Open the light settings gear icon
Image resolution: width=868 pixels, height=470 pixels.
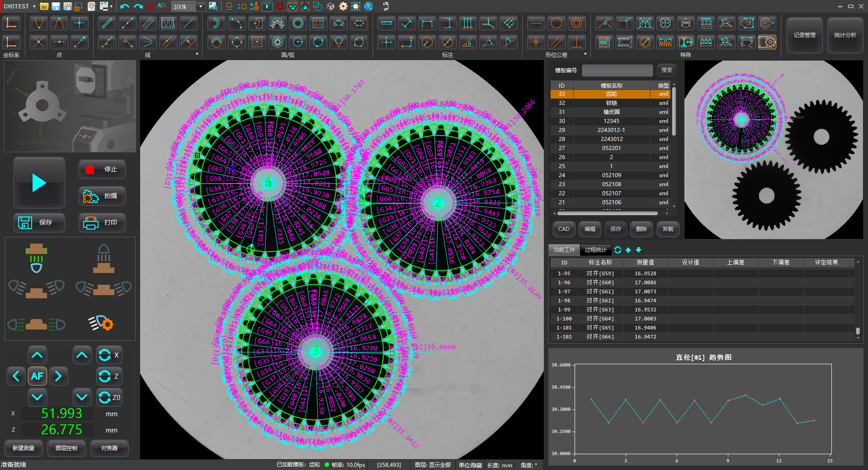pyautogui.click(x=101, y=323)
